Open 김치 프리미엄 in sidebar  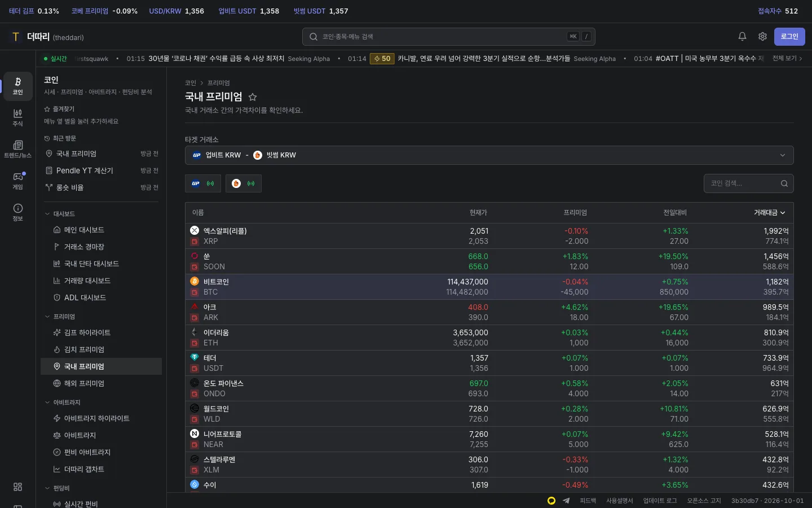coord(101,349)
